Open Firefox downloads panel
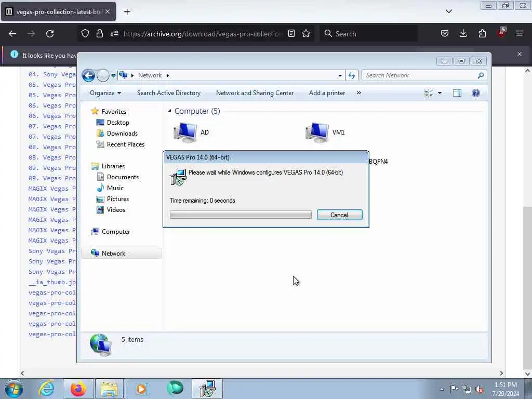Viewport: 532px width, 399px height. [x=463, y=33]
